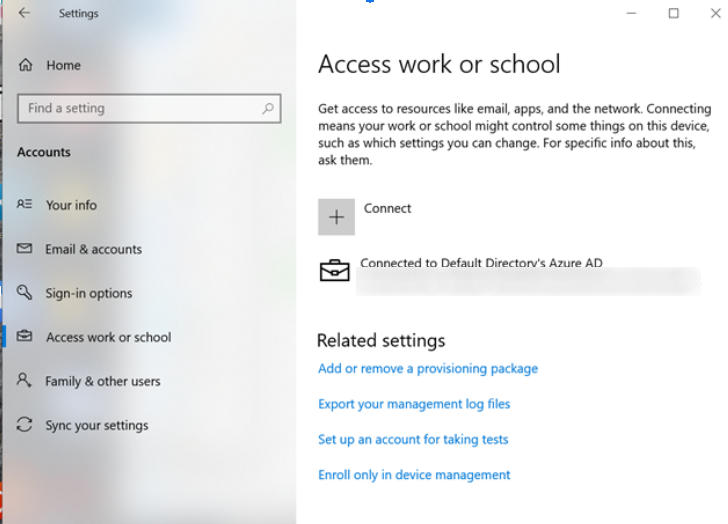728x524 pixels.
Task: Expand the Connected to Default Directory's Azure AD entry
Action: click(x=481, y=265)
